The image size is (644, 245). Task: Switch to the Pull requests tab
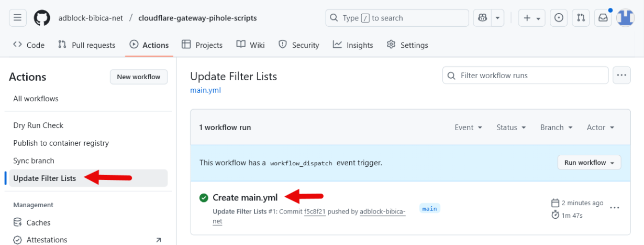pyautogui.click(x=86, y=45)
